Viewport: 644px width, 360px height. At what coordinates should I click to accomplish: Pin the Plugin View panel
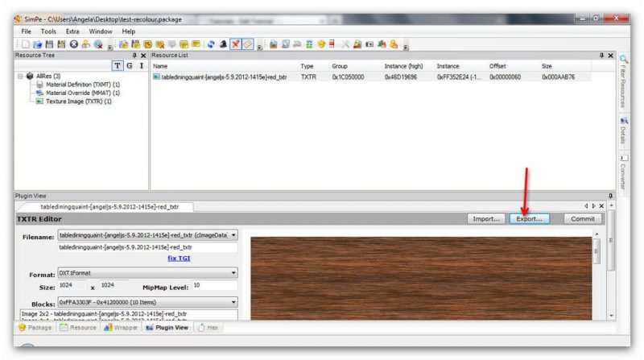click(611, 196)
